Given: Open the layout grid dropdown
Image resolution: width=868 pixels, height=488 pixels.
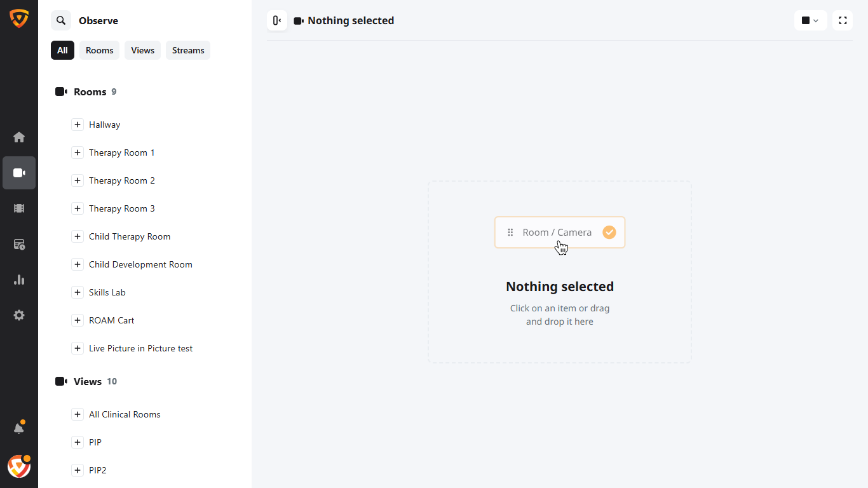Looking at the screenshot, I should (810, 20).
